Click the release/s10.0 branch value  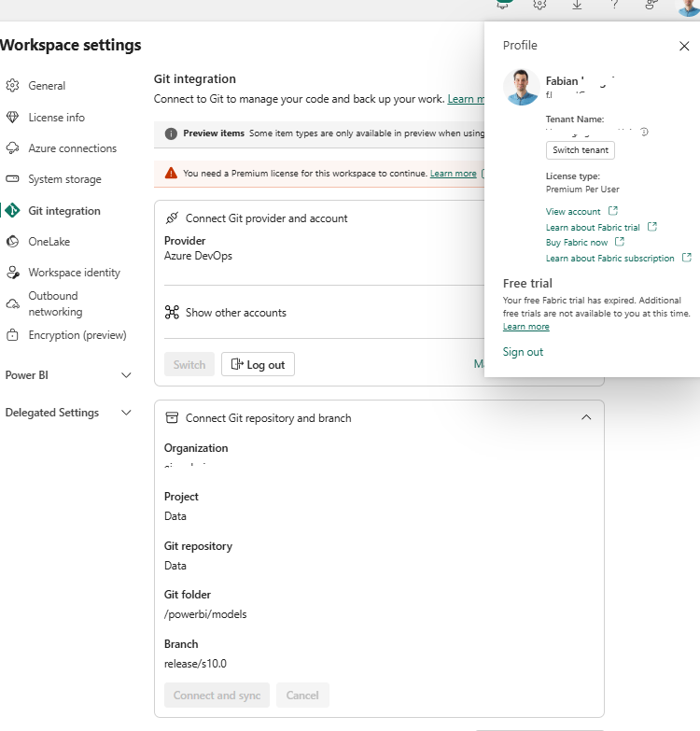[195, 664]
